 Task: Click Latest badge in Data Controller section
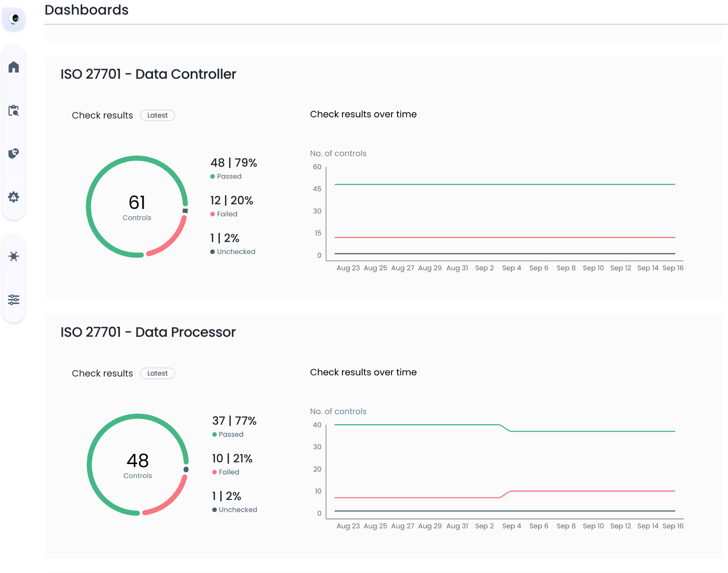click(157, 115)
